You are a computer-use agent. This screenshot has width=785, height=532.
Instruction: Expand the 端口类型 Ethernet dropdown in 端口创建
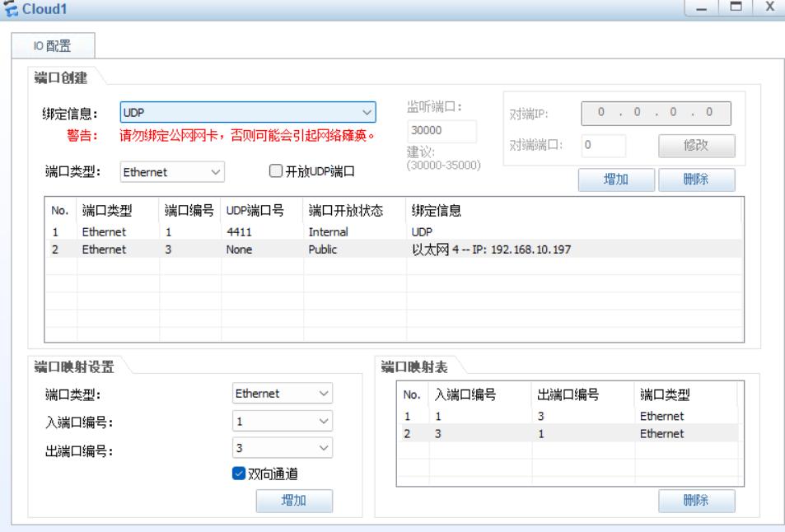point(171,172)
